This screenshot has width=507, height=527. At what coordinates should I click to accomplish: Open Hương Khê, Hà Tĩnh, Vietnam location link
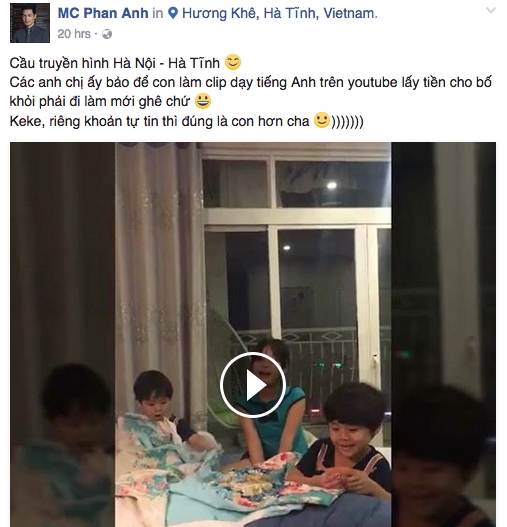[280, 13]
